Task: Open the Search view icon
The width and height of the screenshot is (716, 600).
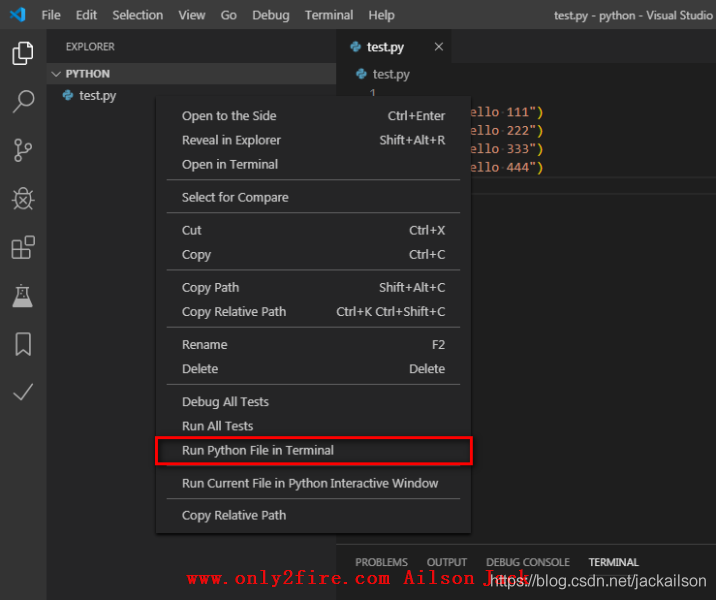Action: 23,101
